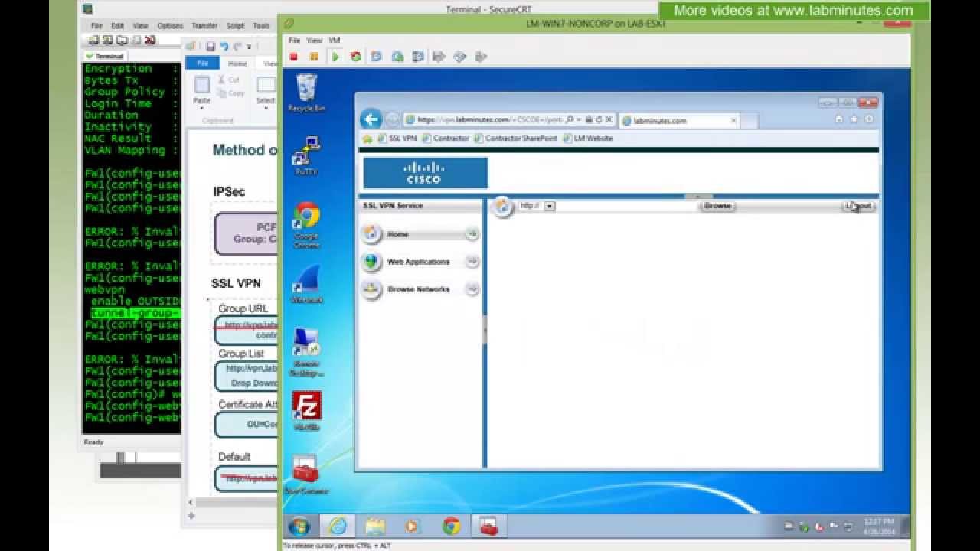This screenshot has height=551, width=980.
Task: Click the Logout button in the portal
Action: (858, 206)
